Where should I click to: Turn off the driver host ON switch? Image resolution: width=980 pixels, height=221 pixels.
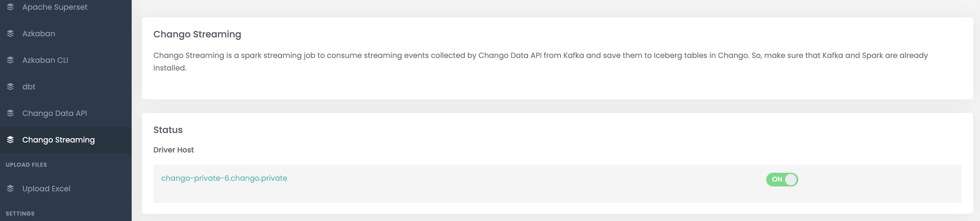click(x=782, y=180)
